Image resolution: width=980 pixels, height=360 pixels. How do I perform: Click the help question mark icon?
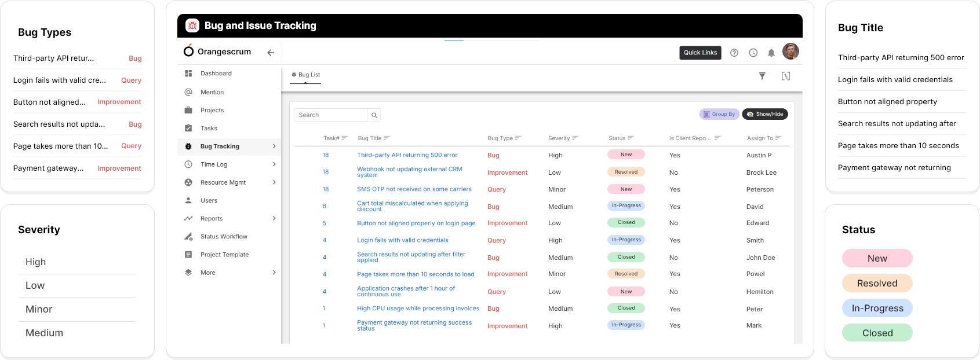(734, 53)
